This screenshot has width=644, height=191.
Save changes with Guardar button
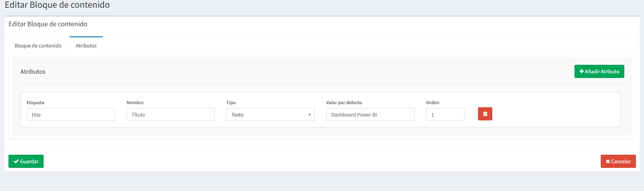[26, 161]
